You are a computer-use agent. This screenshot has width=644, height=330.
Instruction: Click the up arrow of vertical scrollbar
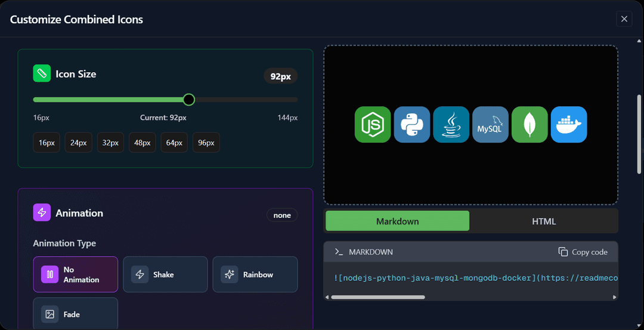click(639, 41)
